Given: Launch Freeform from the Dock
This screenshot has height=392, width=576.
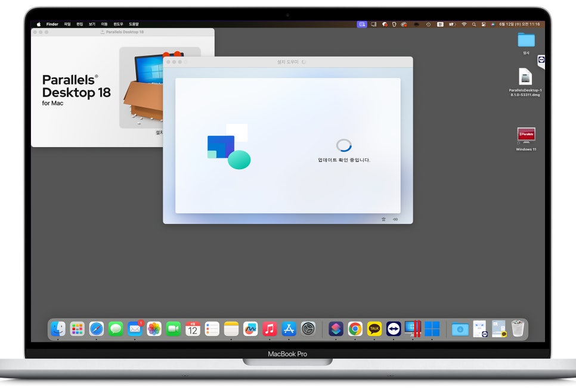Looking at the screenshot, I should click(250, 329).
